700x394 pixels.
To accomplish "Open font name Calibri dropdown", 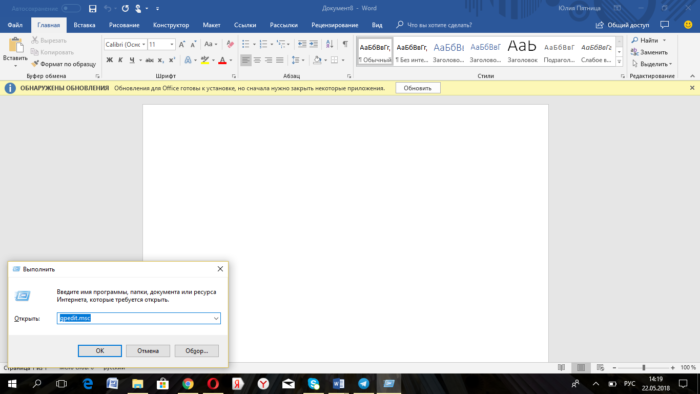I will (144, 44).
